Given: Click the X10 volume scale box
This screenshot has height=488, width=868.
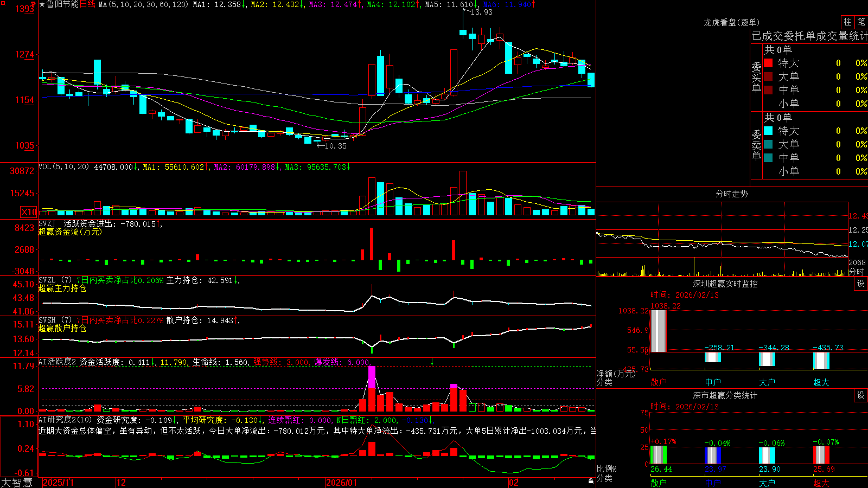Looking at the screenshot, I should [29, 212].
